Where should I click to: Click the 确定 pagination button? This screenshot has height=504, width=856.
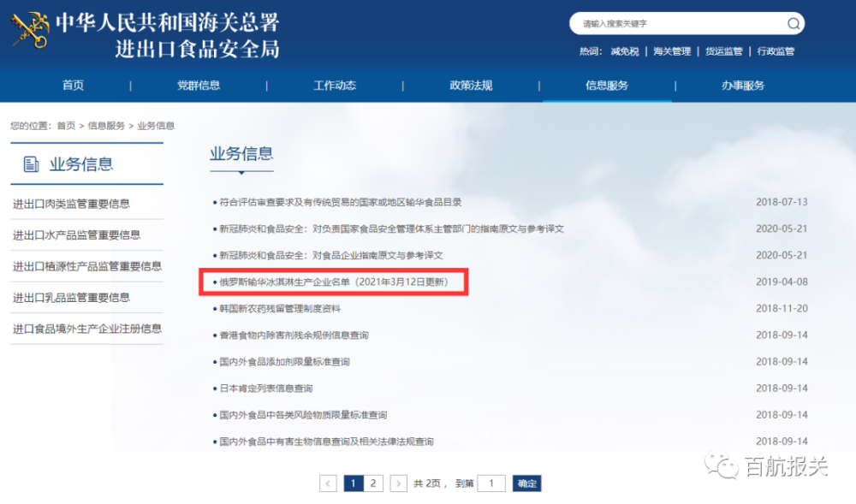coord(526,483)
